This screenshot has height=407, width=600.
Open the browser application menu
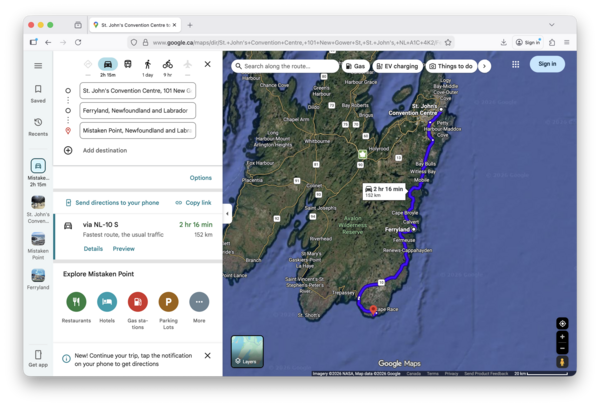[567, 42]
